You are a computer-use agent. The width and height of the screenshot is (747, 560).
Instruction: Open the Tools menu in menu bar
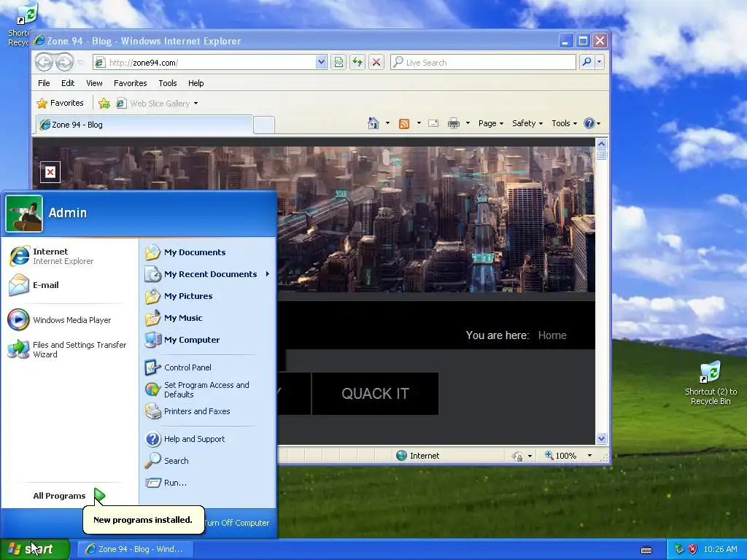point(168,83)
